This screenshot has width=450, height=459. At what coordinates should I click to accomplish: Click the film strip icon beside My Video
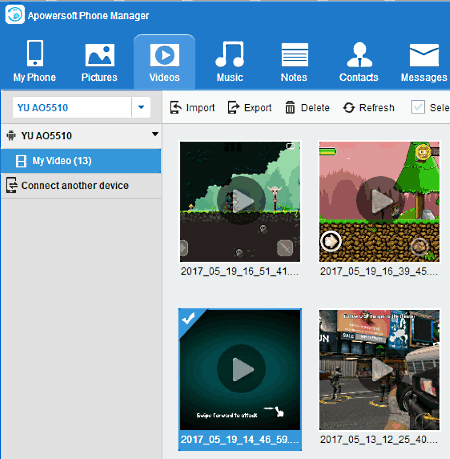[x=21, y=161]
